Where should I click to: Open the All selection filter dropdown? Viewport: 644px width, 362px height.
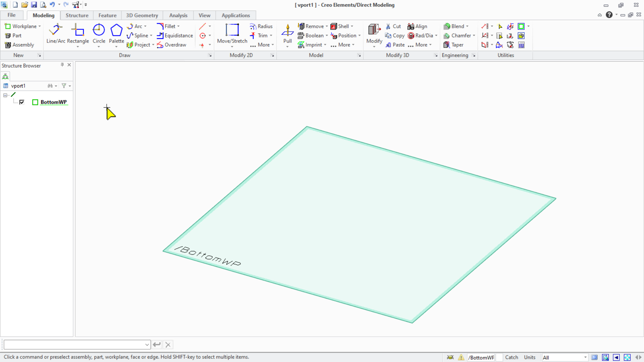tap(585, 357)
